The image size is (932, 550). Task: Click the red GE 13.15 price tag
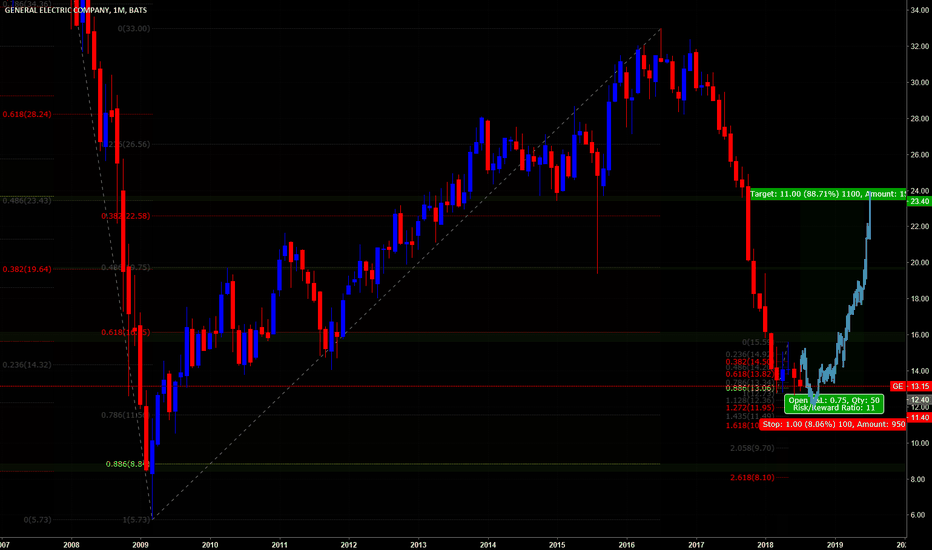tap(910, 386)
